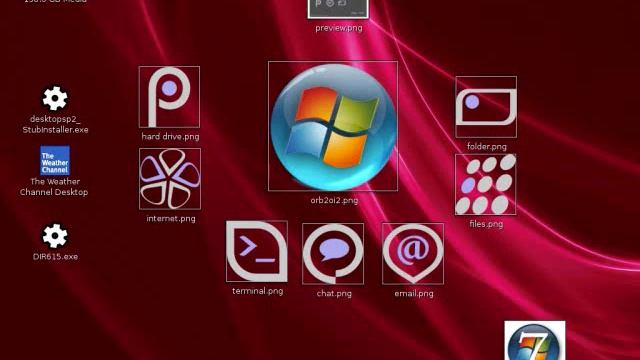Click the Windows orb2oi2.png image
The height and width of the screenshot is (360, 640).
[333, 126]
